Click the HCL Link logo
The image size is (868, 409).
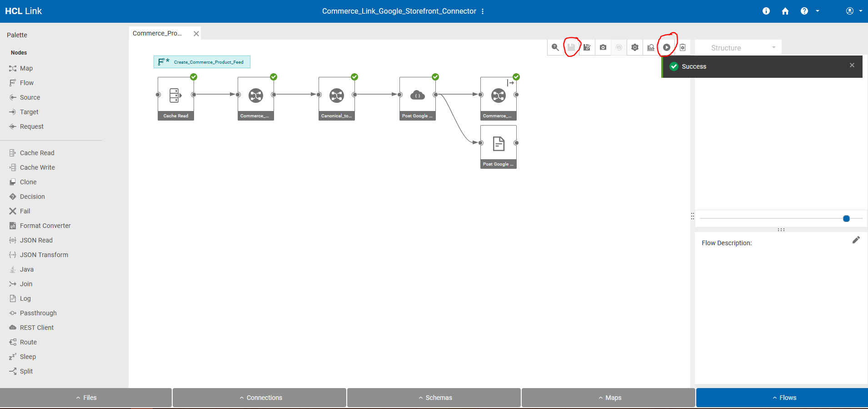pos(23,11)
